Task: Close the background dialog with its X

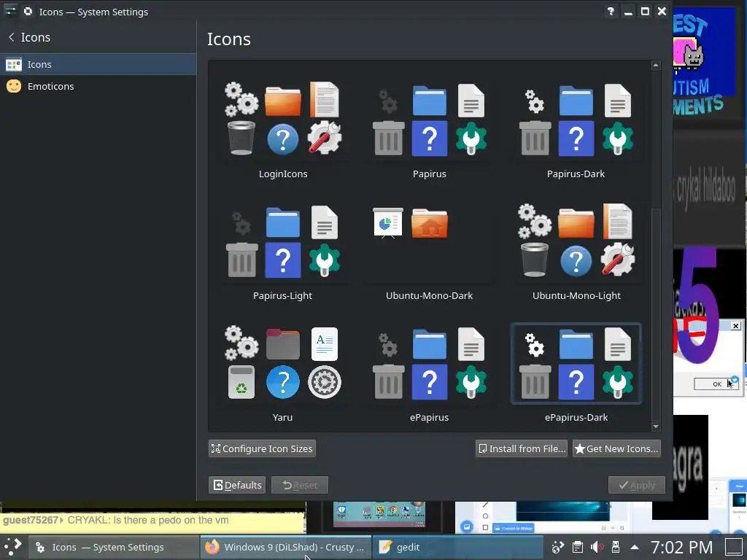Action: pos(735,326)
